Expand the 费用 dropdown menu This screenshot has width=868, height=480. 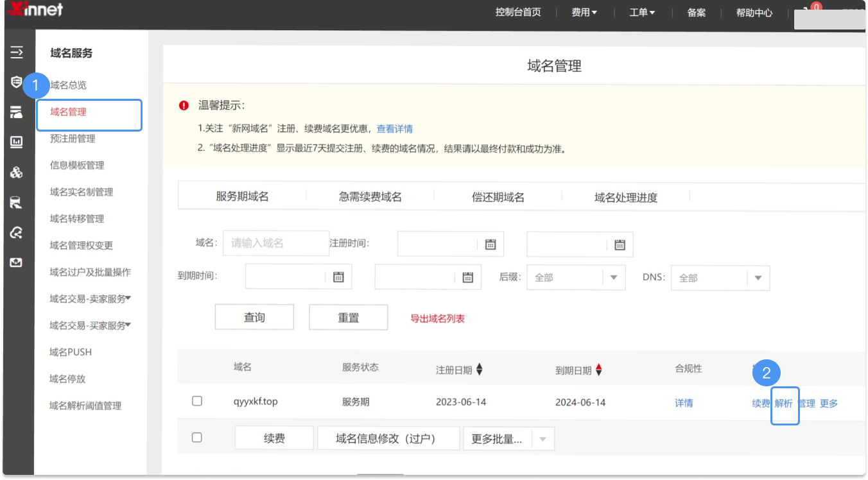584,12
